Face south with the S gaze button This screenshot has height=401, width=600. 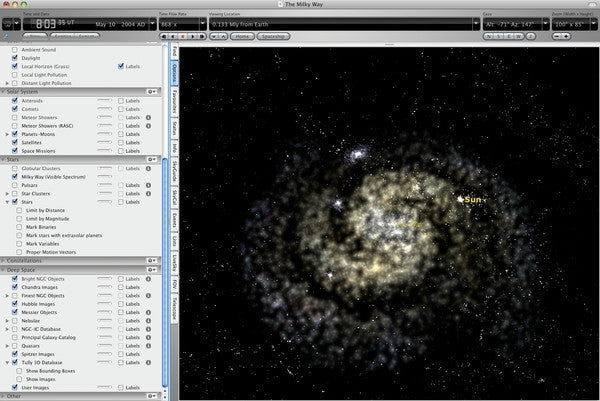[x=499, y=36]
